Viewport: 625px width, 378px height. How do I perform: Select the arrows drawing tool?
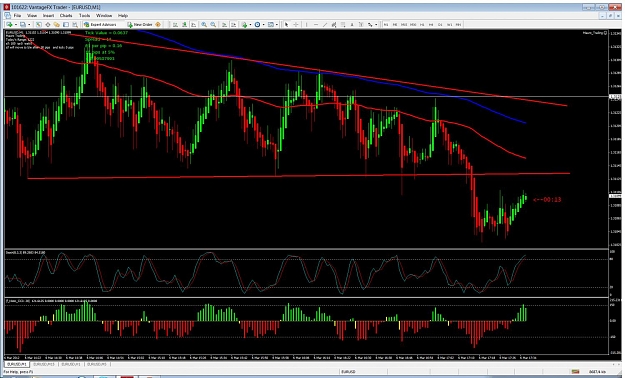coord(370,24)
